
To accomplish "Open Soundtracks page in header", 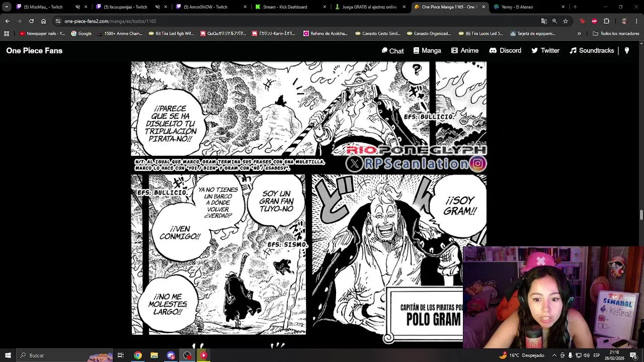I will pyautogui.click(x=592, y=51).
